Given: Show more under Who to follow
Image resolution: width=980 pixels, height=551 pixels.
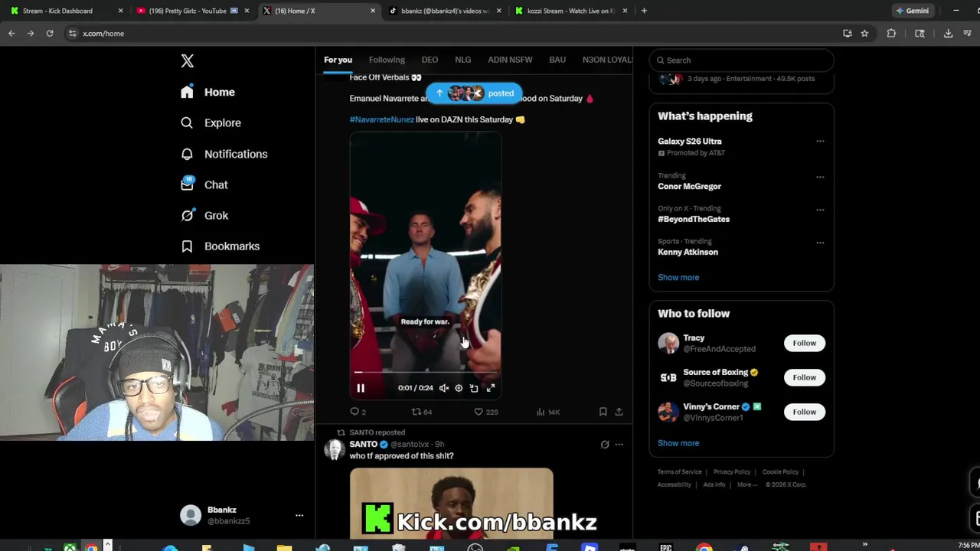Looking at the screenshot, I should [x=678, y=443].
